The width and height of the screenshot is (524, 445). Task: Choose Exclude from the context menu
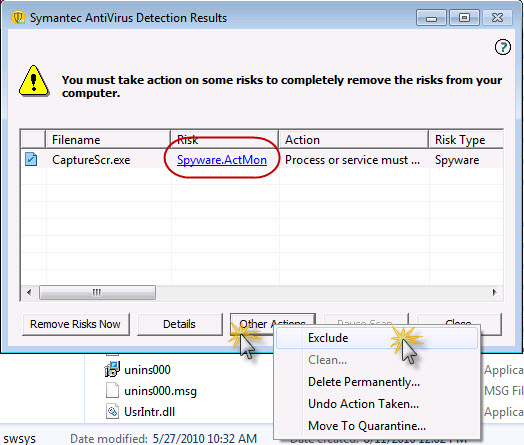click(377, 338)
